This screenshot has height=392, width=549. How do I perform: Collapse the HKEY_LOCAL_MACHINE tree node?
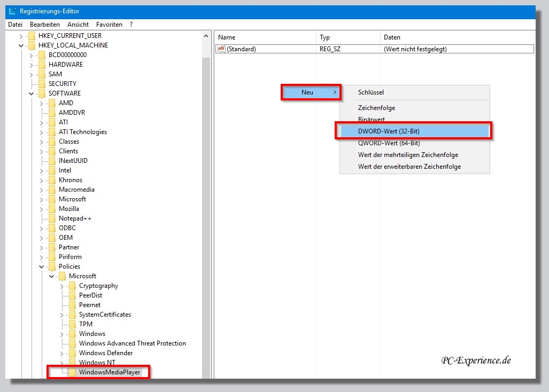[21, 45]
